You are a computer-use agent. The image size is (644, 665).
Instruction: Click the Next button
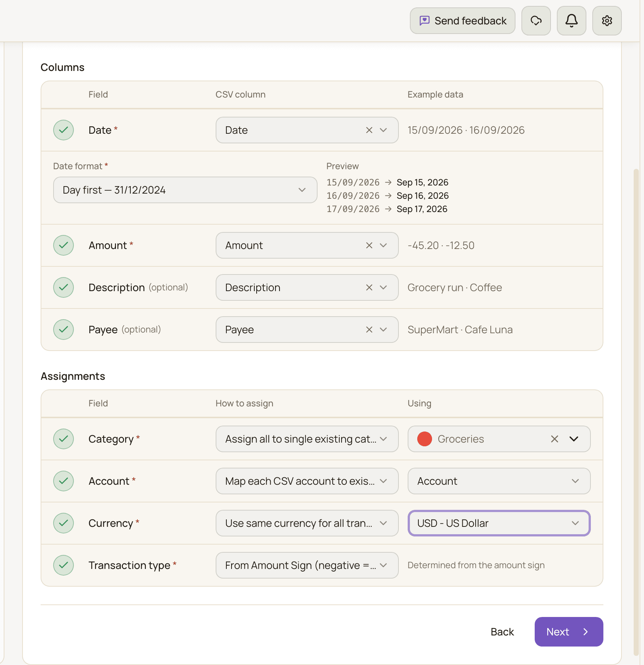pos(569,632)
